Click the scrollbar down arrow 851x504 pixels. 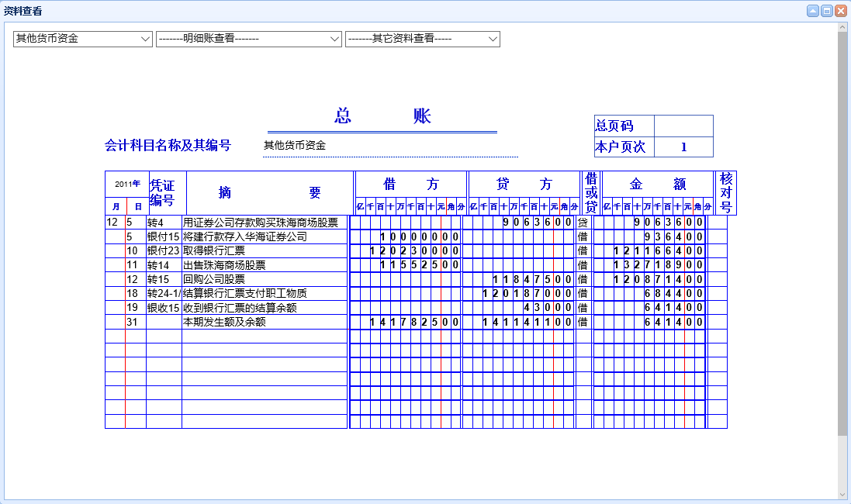coord(842,494)
